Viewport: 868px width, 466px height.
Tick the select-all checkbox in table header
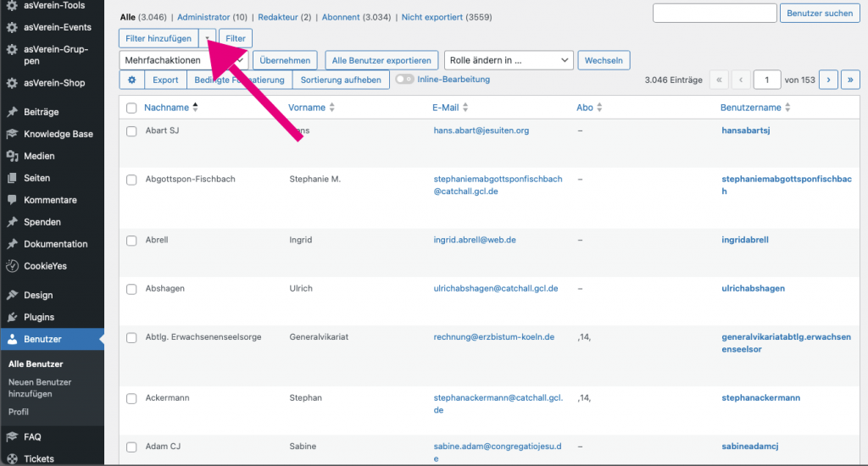coord(131,108)
